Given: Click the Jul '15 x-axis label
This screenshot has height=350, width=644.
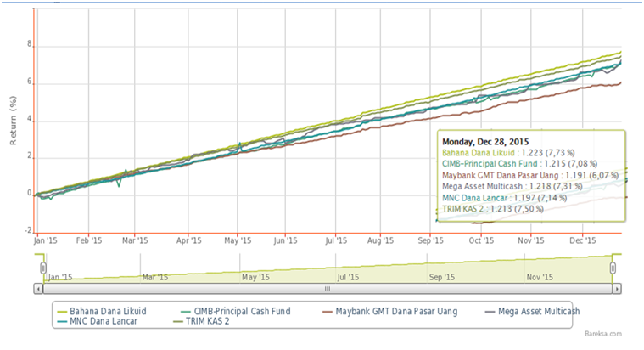Looking at the screenshot, I should tap(338, 241).
